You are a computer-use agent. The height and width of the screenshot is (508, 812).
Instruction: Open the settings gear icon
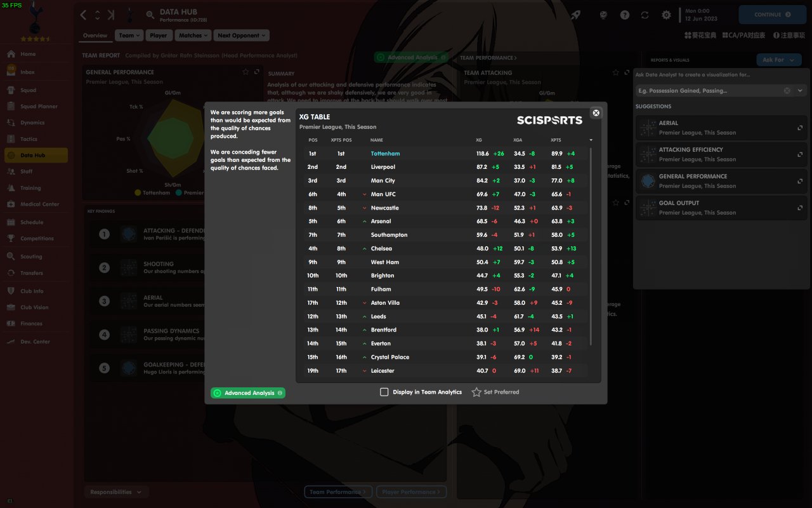coord(666,15)
